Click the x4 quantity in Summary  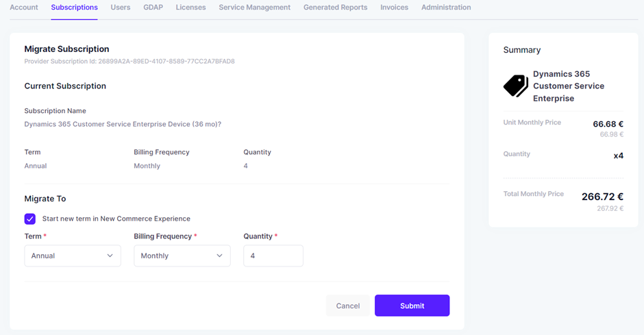click(x=619, y=156)
